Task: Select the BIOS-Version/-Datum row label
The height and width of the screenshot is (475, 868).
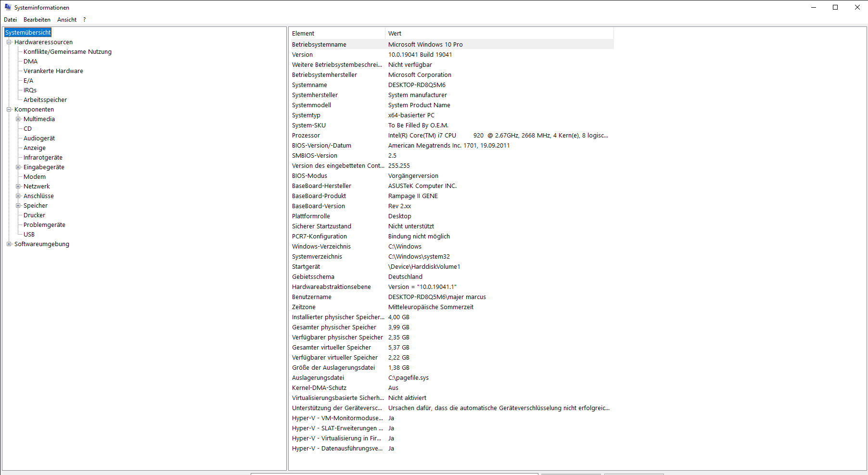Action: 321,145
